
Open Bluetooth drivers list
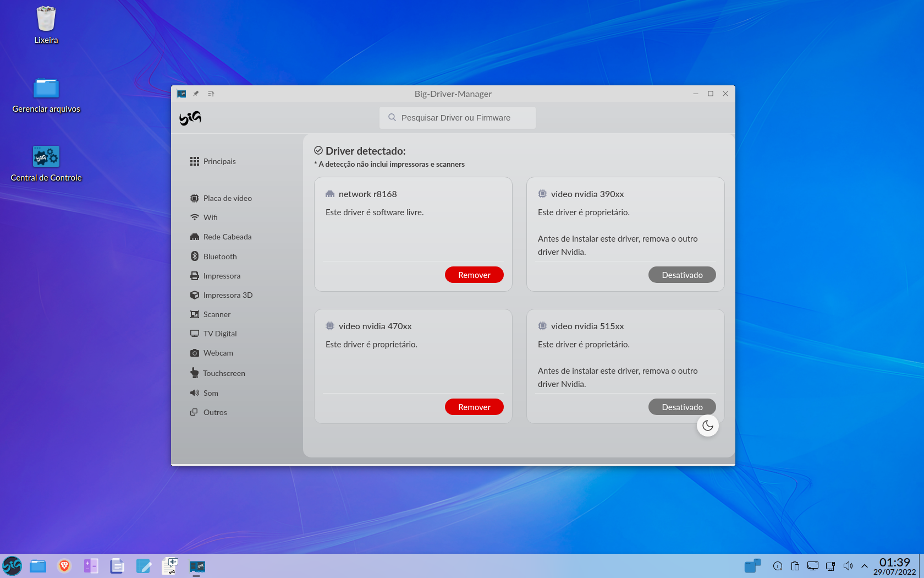coord(213,257)
